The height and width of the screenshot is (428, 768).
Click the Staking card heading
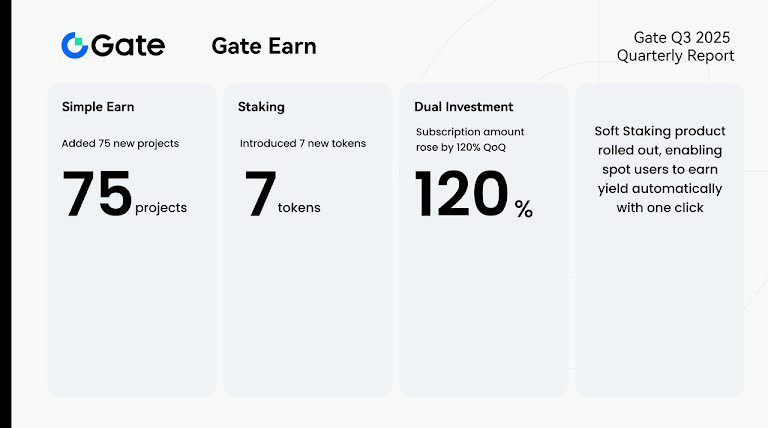click(x=261, y=106)
